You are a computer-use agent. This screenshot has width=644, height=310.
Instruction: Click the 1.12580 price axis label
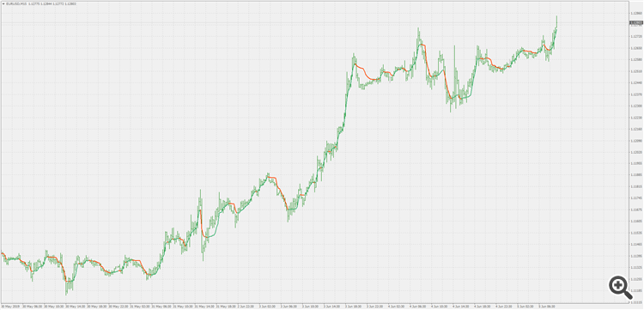click(x=636, y=59)
